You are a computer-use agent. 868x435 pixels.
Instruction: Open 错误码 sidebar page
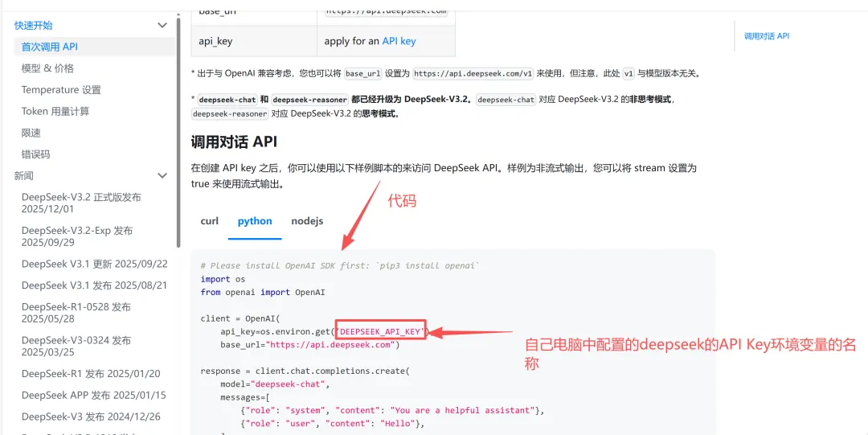[x=36, y=154]
